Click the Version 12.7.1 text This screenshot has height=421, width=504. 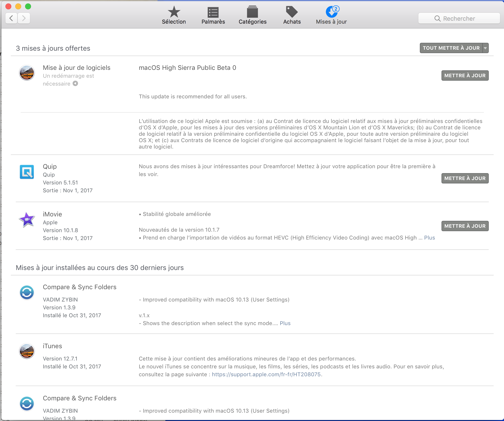(x=60, y=359)
